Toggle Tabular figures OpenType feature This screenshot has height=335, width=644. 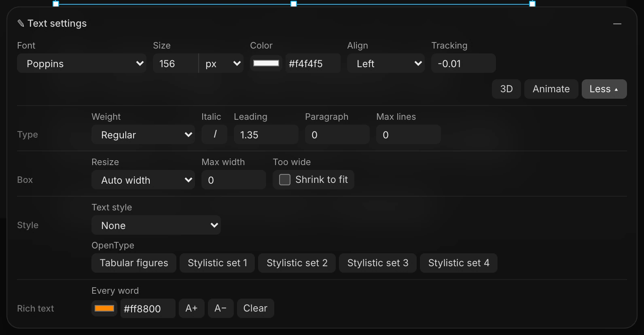(x=134, y=263)
